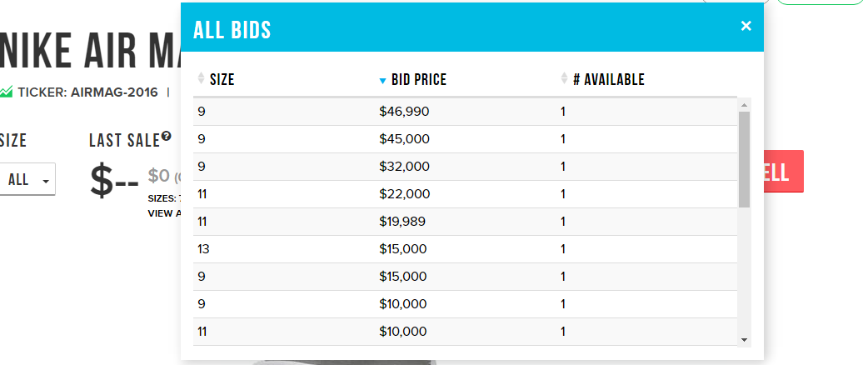Click the Size column sort arrows icon
The height and width of the screenshot is (365, 868).
[x=201, y=79]
